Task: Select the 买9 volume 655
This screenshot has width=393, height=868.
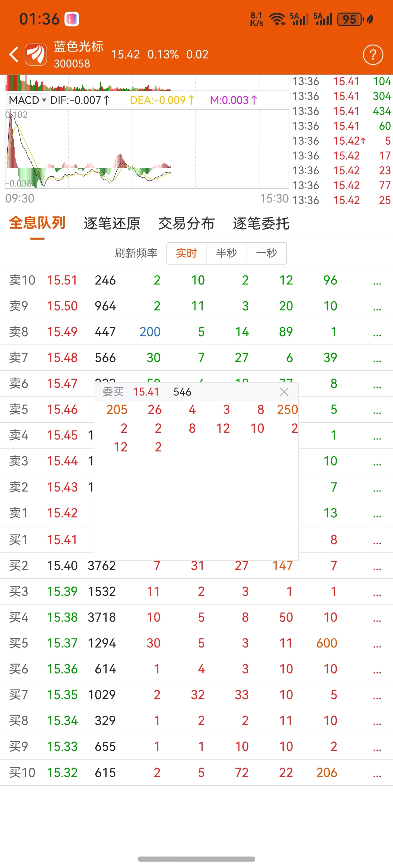Action: [105, 746]
